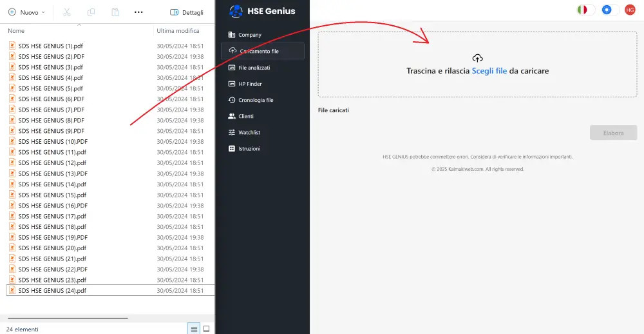644x334 pixels.
Task: Click the horizontal scrollbar in file list
Action: tap(68, 318)
